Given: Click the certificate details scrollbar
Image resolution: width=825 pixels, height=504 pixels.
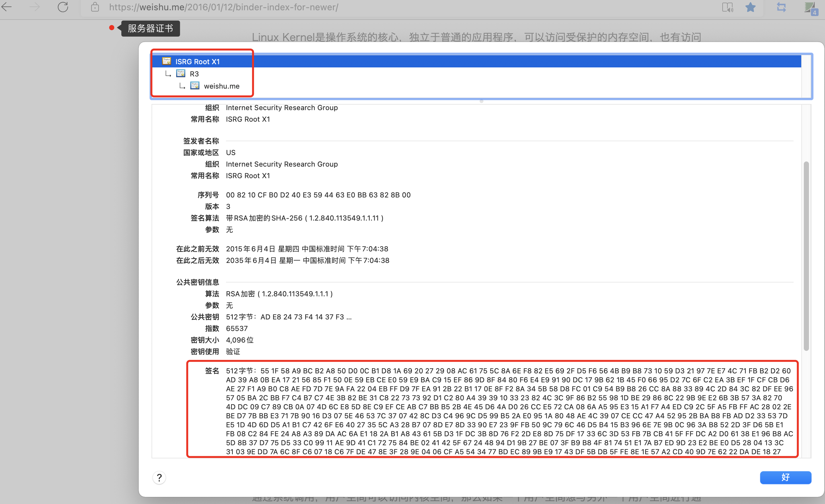Looking at the screenshot, I should pyautogui.click(x=806, y=256).
